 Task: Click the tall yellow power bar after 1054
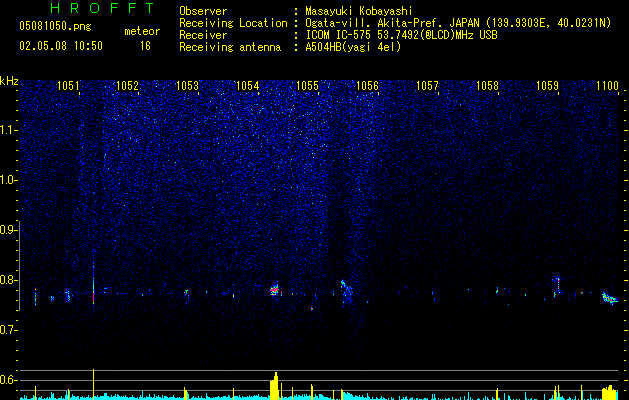(x=274, y=386)
